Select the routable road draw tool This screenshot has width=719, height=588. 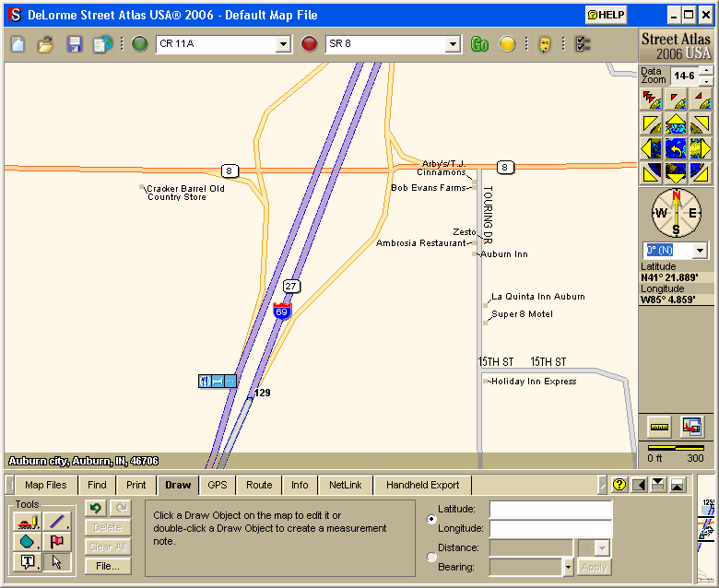pos(28,522)
